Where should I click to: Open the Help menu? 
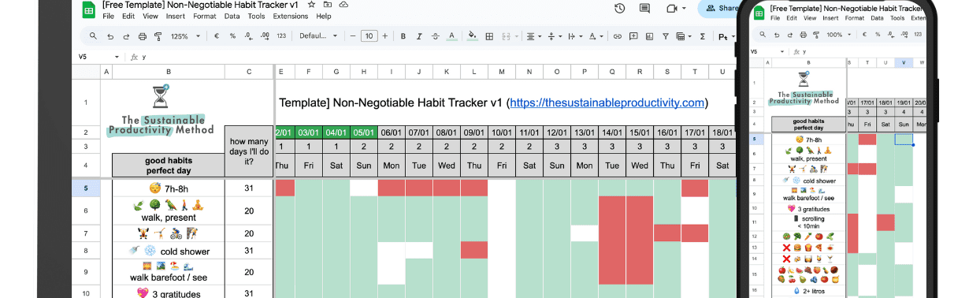[324, 16]
